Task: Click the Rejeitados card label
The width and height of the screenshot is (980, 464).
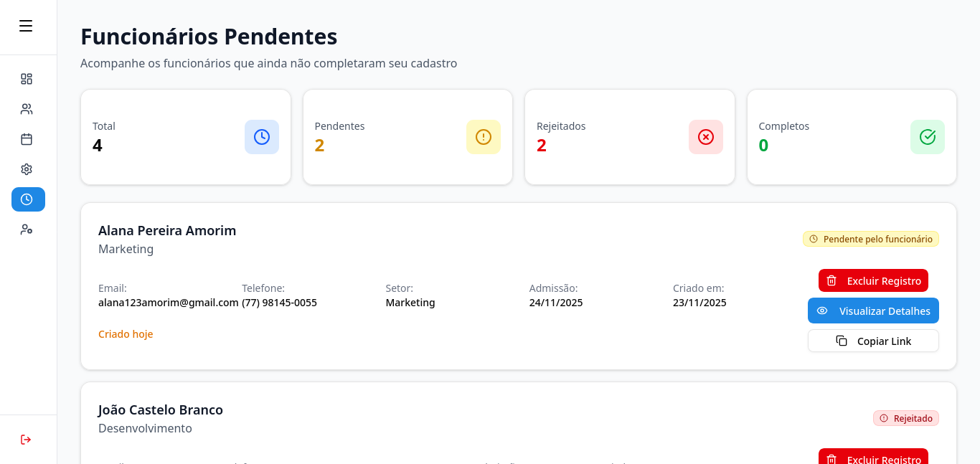Action: click(x=561, y=126)
